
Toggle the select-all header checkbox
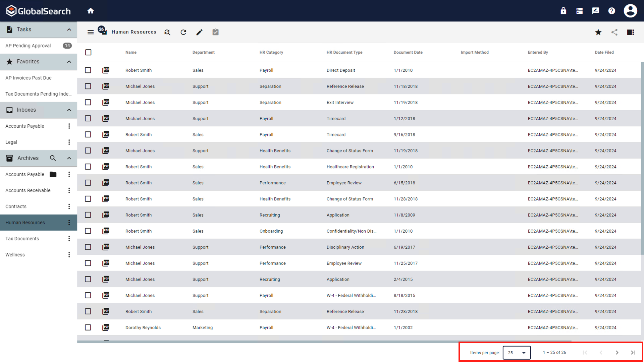(x=88, y=52)
